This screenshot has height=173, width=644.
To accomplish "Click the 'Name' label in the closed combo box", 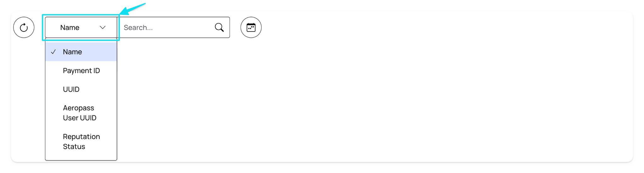I will point(69,28).
